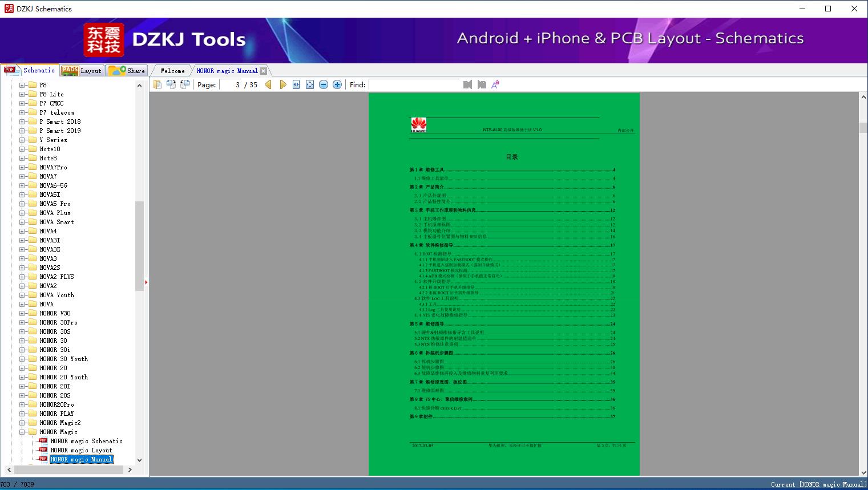
Task: Open the HONOR magic Layout file
Action: click(81, 450)
